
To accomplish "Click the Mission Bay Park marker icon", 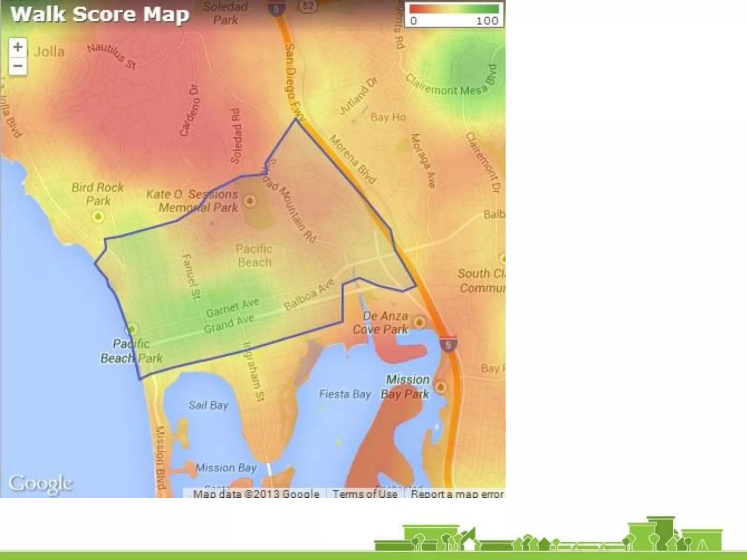I will (x=441, y=387).
